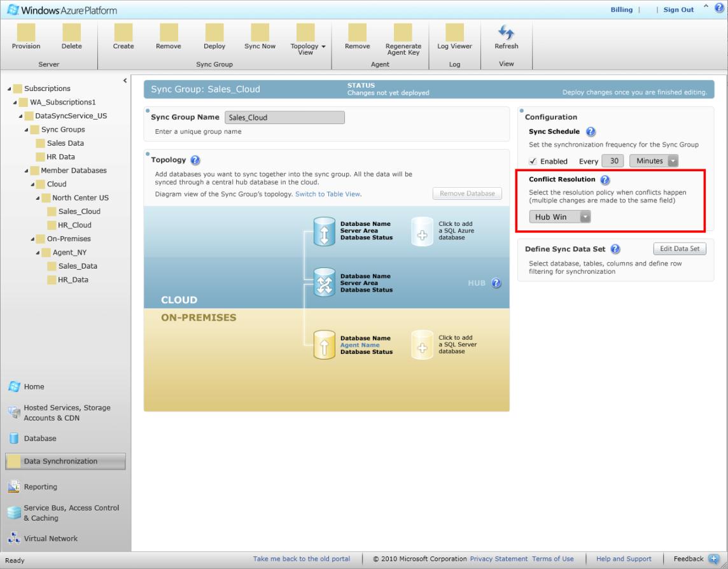Collapse the Agent_NY tree node

pyautogui.click(x=38, y=253)
